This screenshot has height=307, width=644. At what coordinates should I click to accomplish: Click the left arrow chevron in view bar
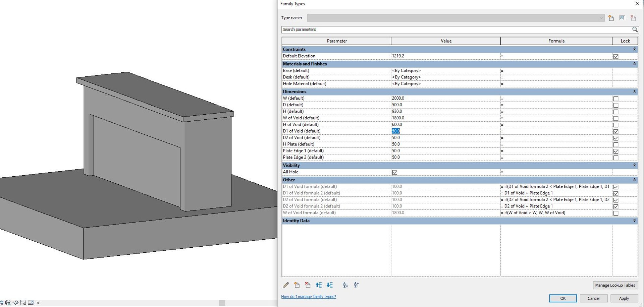tap(38, 303)
